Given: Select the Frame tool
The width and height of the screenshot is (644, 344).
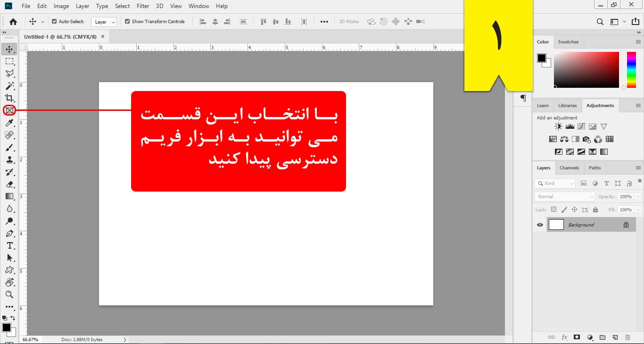Looking at the screenshot, I should [9, 110].
